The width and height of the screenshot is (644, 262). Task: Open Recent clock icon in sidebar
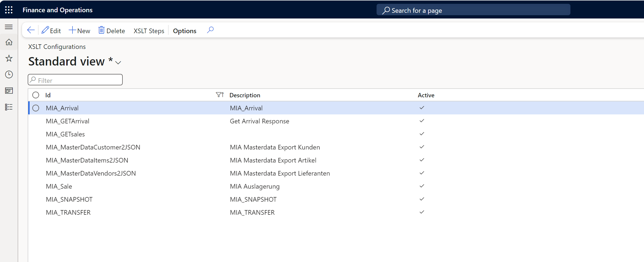(9, 74)
